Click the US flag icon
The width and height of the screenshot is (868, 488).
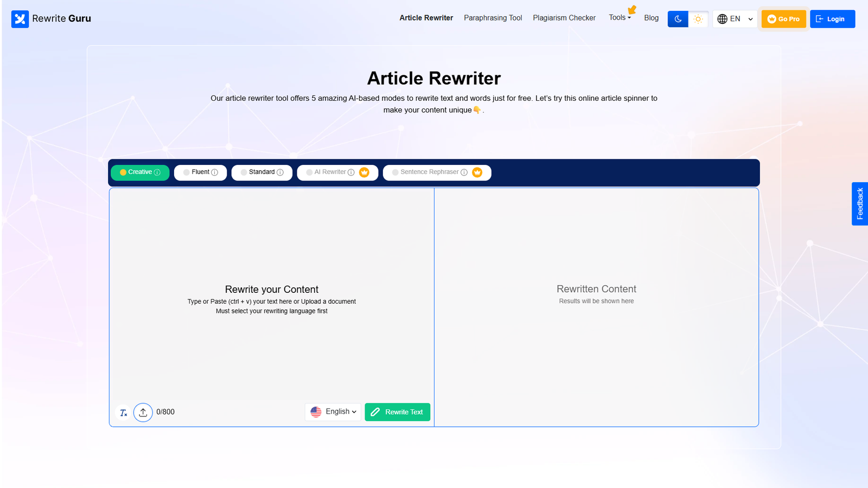(316, 412)
